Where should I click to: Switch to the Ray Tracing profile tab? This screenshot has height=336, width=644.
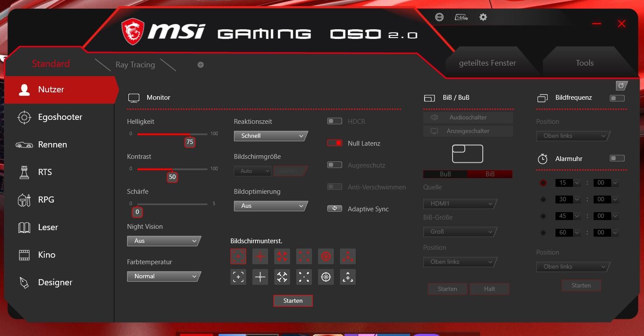pos(135,65)
